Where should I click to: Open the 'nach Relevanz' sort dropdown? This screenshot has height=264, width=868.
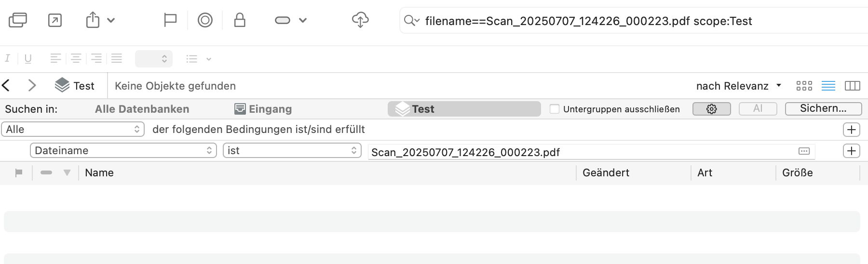click(738, 86)
